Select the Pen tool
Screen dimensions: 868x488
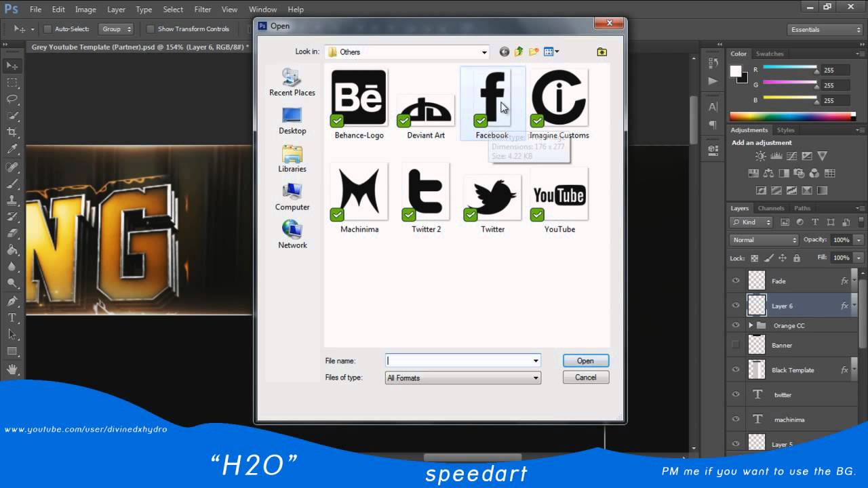pos(12,301)
